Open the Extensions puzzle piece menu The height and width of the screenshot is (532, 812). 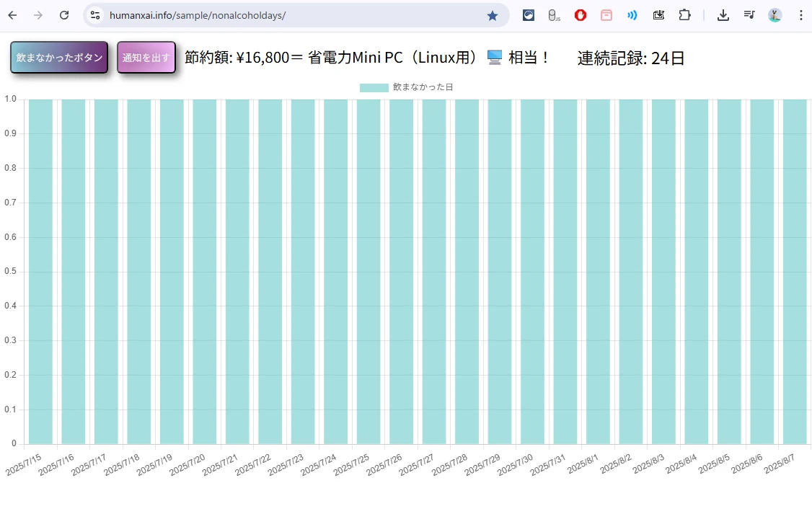pos(684,15)
